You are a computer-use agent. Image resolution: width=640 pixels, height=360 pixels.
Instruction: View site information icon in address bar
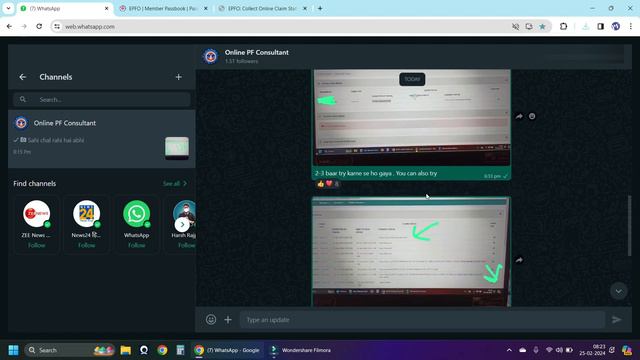[57, 27]
